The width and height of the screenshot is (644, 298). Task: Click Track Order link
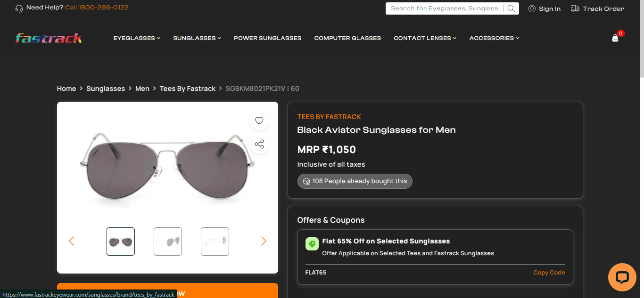coord(603,8)
